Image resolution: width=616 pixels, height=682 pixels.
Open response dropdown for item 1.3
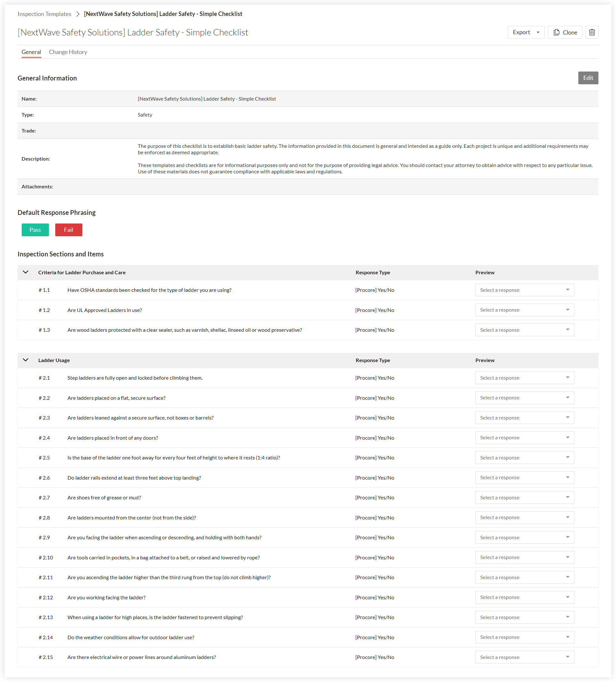[x=524, y=330]
